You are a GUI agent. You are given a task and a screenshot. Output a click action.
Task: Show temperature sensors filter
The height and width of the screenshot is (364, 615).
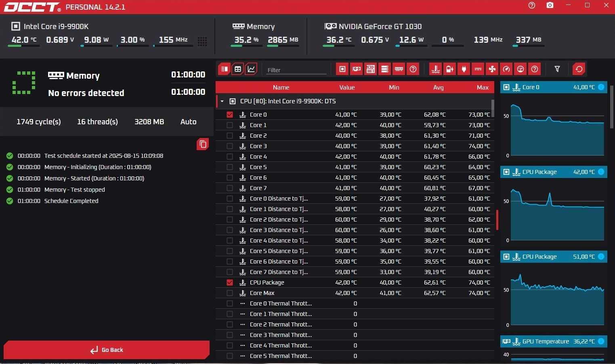pyautogui.click(x=436, y=69)
